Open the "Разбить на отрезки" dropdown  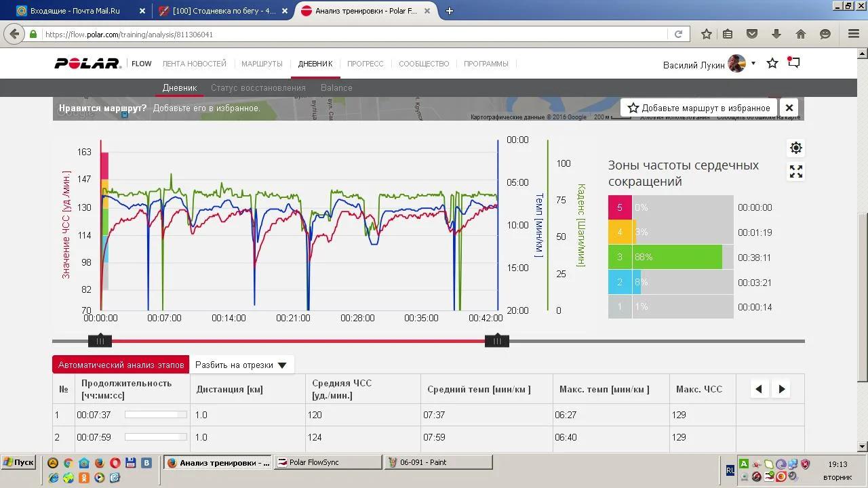[x=241, y=365]
